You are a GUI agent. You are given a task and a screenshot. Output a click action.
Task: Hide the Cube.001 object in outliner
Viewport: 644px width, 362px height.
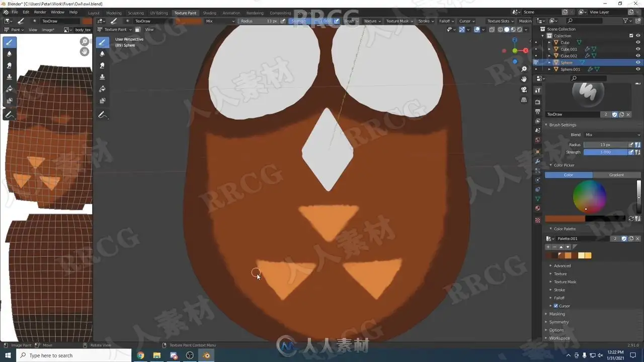point(638,49)
